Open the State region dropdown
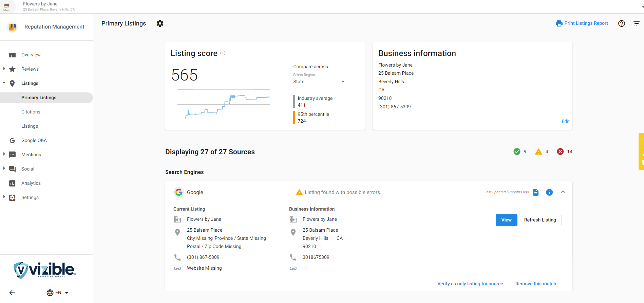Screen dimensions: 644x303 click(319, 82)
